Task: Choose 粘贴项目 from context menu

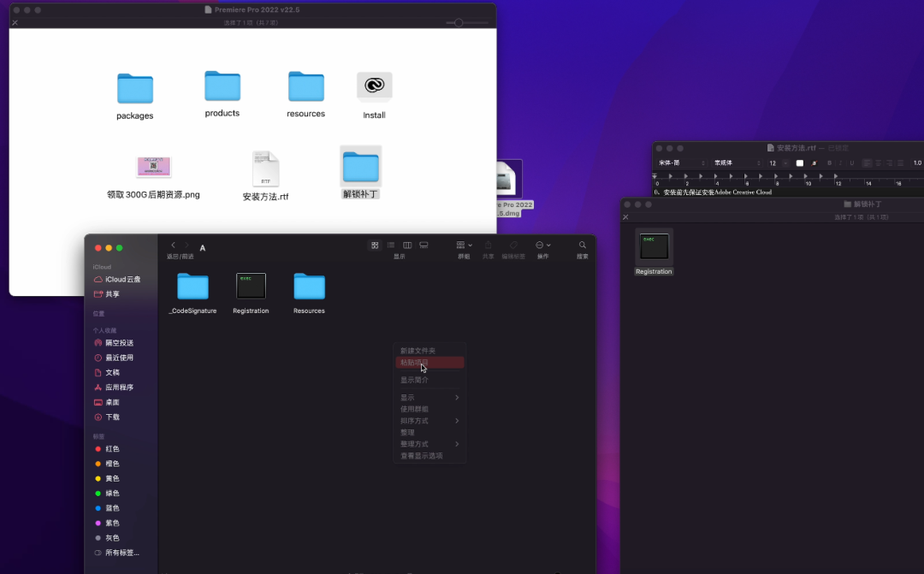Action: pyautogui.click(x=429, y=363)
